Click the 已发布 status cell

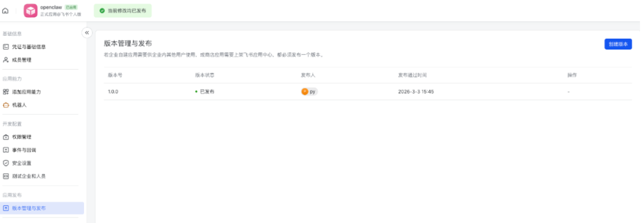[205, 92]
